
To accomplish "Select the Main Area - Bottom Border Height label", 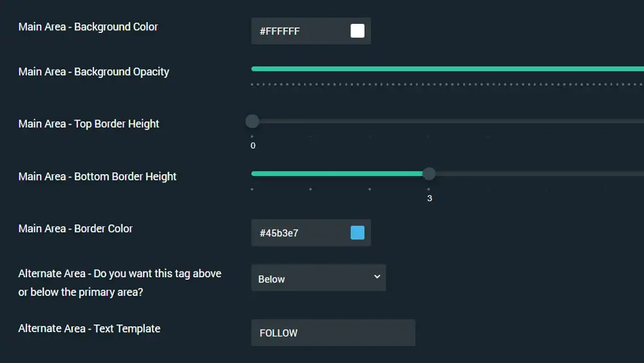I will click(x=97, y=177).
